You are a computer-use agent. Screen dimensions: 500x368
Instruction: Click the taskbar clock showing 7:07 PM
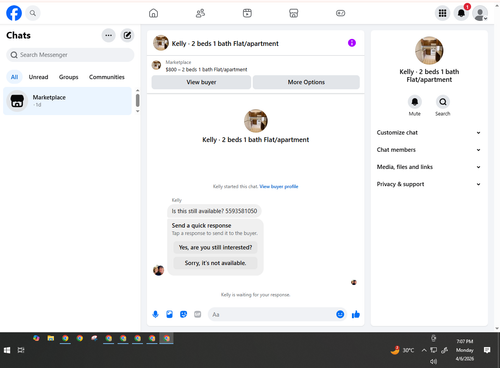pyautogui.click(x=465, y=350)
